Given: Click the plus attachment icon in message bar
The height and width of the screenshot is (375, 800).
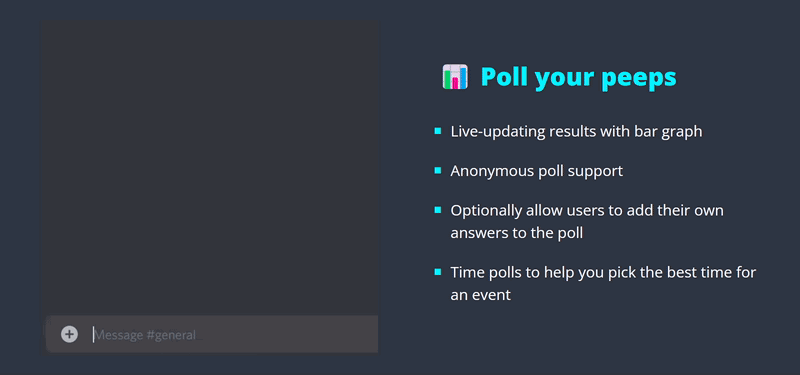Looking at the screenshot, I should click(x=69, y=335).
